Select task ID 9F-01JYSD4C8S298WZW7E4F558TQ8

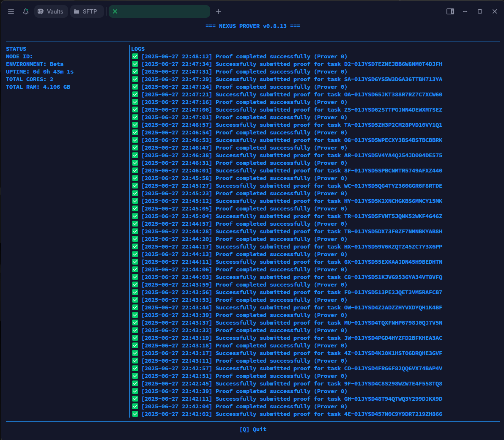click(393, 384)
